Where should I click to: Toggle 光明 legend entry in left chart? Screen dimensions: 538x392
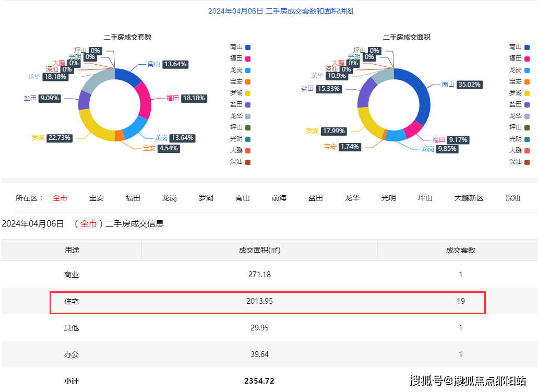point(240,139)
